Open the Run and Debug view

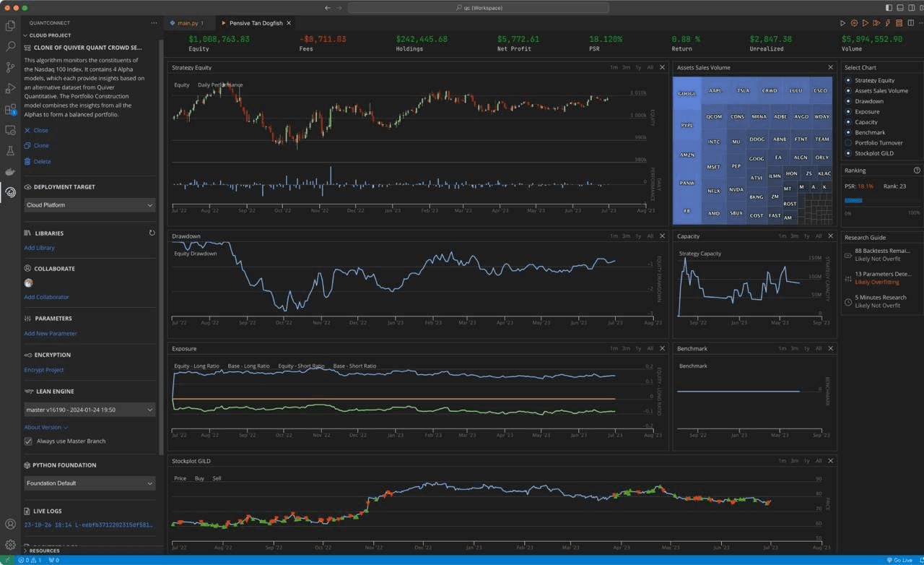(x=10, y=89)
